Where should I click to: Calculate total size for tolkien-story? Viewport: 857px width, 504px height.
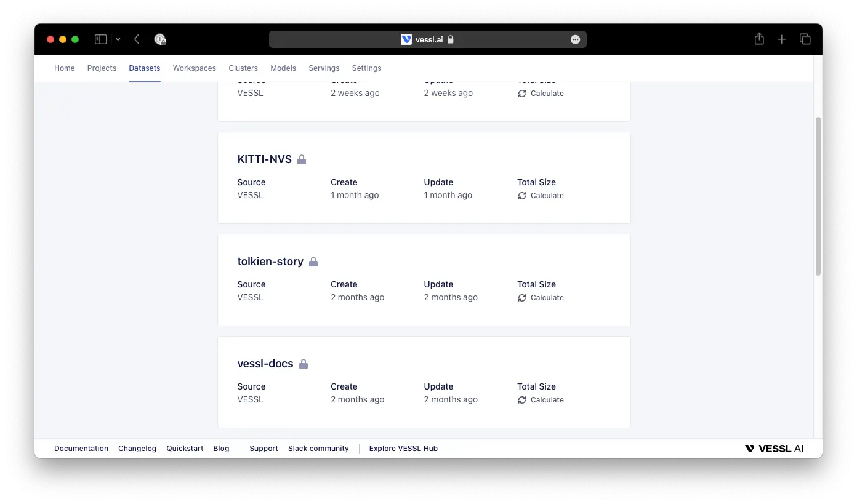pos(541,298)
